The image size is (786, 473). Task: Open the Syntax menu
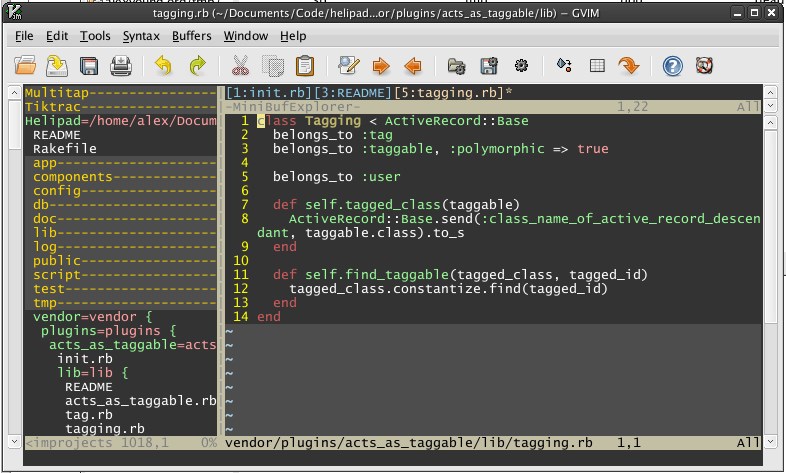[141, 36]
